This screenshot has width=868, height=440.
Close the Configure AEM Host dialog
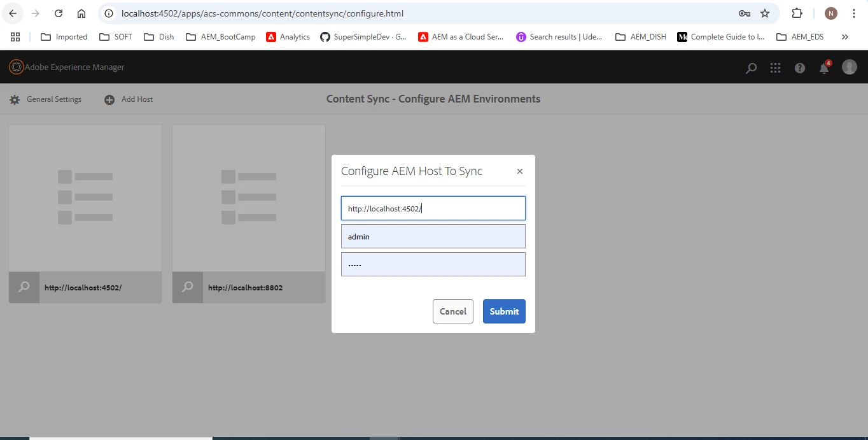(520, 171)
